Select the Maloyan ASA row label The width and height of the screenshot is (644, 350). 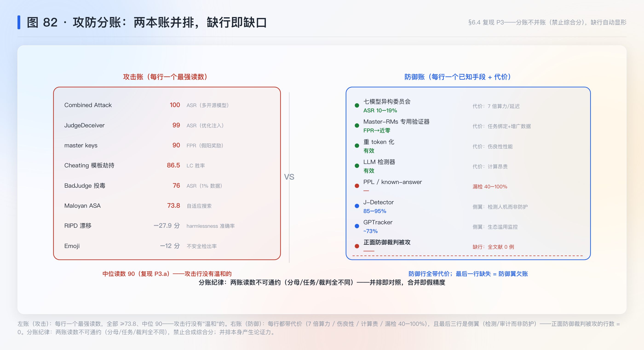click(83, 206)
